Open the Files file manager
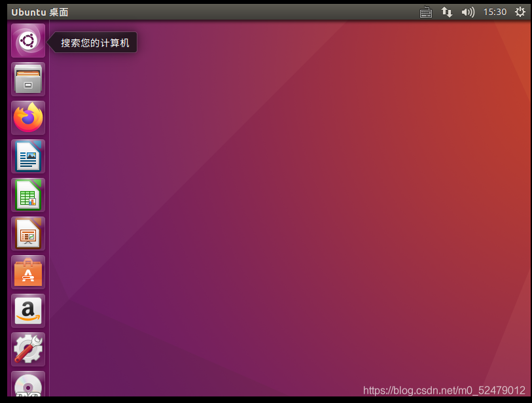 tap(28, 79)
